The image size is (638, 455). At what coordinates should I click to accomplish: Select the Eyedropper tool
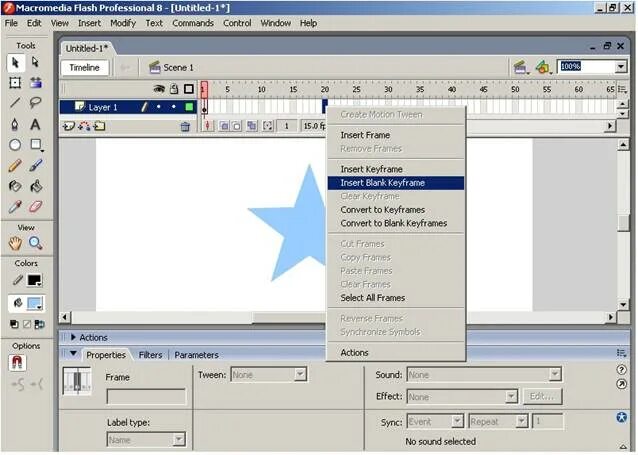tap(15, 207)
